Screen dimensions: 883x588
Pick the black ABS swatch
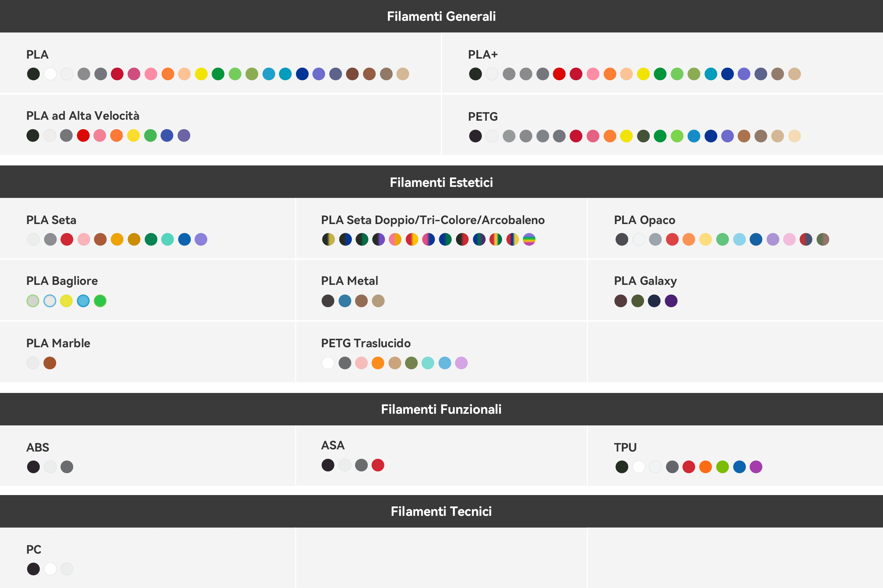click(x=33, y=467)
